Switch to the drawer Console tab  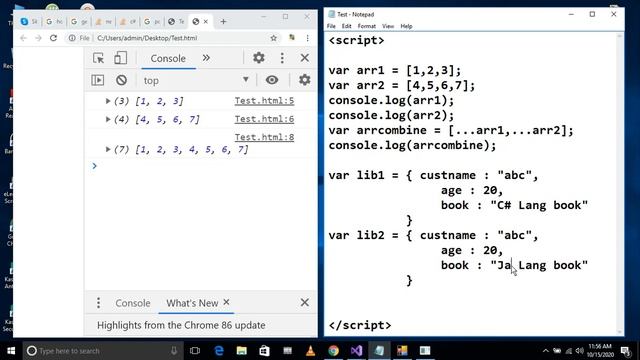point(133,303)
